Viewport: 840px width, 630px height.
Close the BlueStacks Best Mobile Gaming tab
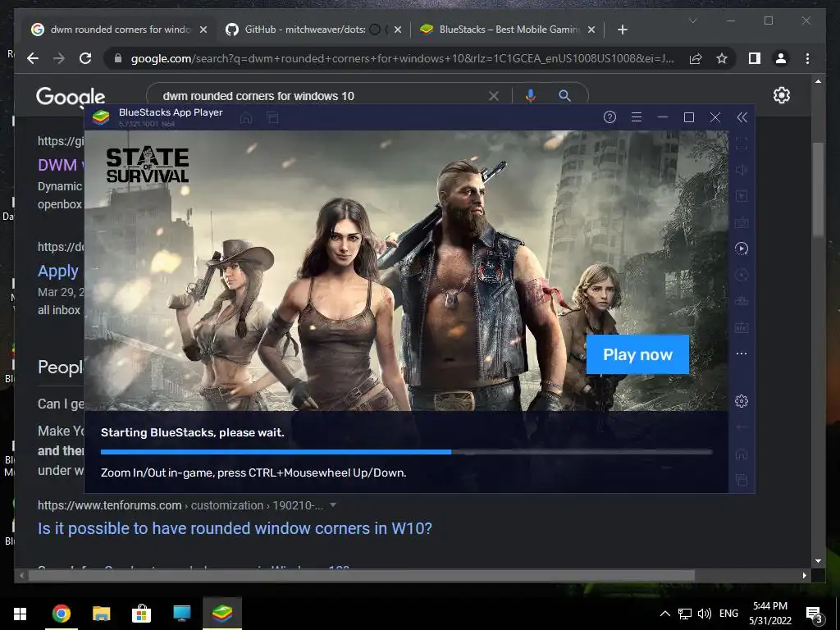(x=591, y=30)
